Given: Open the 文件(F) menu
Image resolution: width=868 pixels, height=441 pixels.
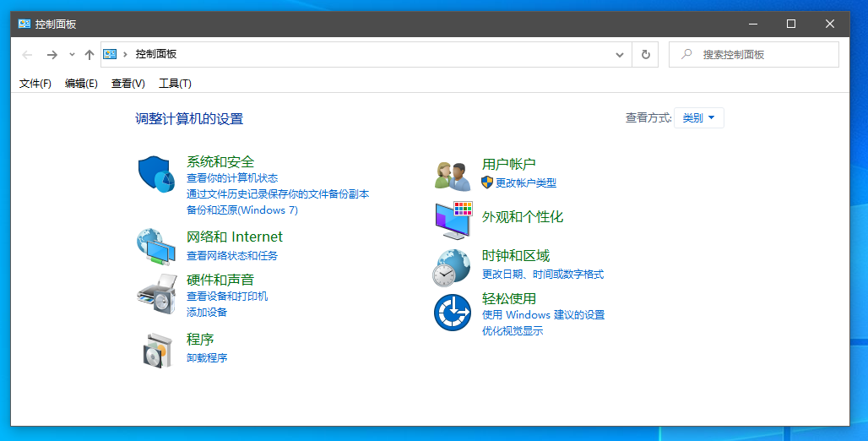Looking at the screenshot, I should (35, 84).
